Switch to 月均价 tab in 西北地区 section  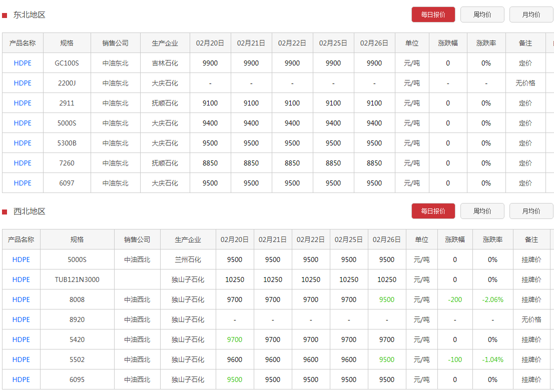531,211
